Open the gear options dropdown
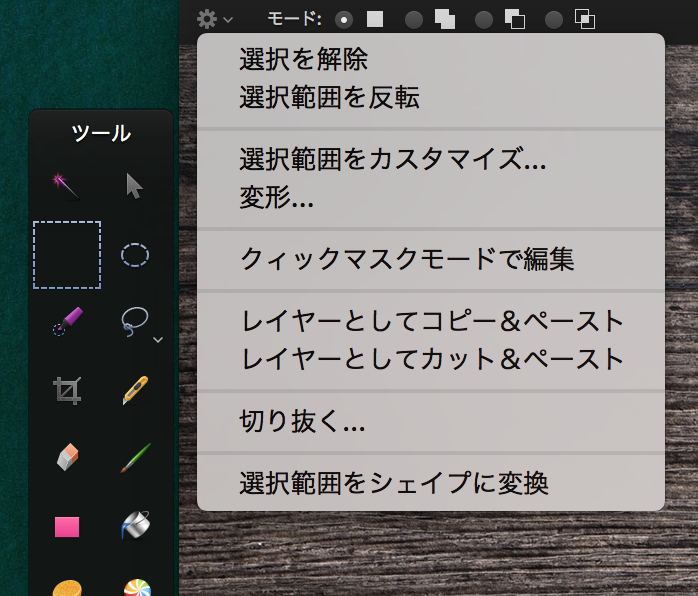698x596 pixels. pyautogui.click(x=214, y=18)
